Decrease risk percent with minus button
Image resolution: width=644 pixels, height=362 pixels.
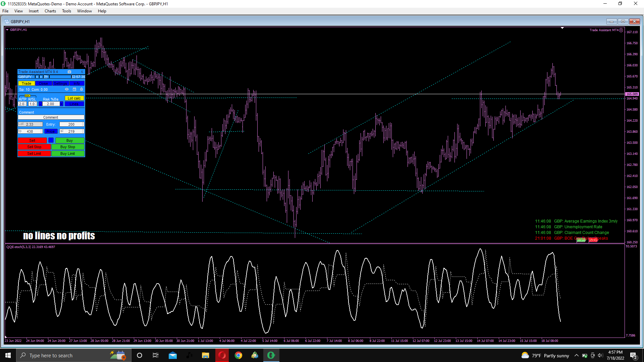click(40, 104)
